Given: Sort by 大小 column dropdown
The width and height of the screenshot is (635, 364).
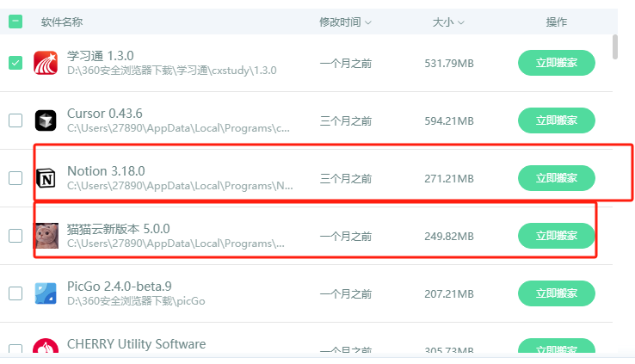Looking at the screenshot, I should 448,22.
